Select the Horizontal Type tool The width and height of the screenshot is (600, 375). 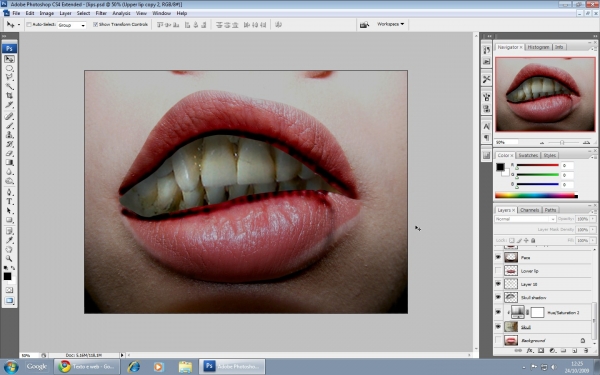(x=10, y=202)
